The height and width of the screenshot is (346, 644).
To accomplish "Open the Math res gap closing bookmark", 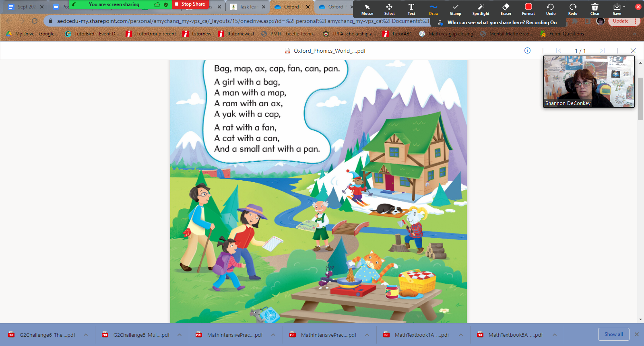I will tap(446, 34).
